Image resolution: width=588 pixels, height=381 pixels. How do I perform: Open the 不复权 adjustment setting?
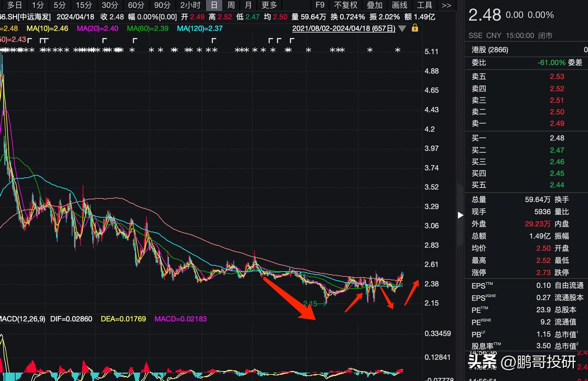346,5
